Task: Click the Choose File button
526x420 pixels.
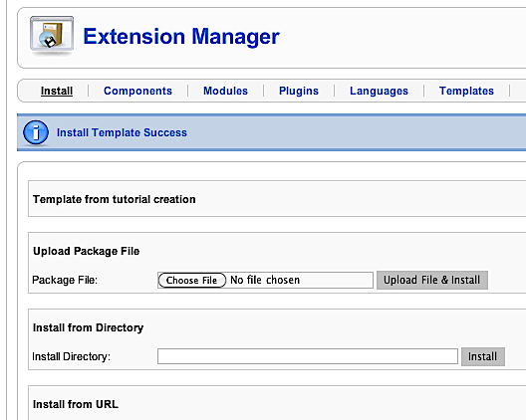Action: coord(192,281)
